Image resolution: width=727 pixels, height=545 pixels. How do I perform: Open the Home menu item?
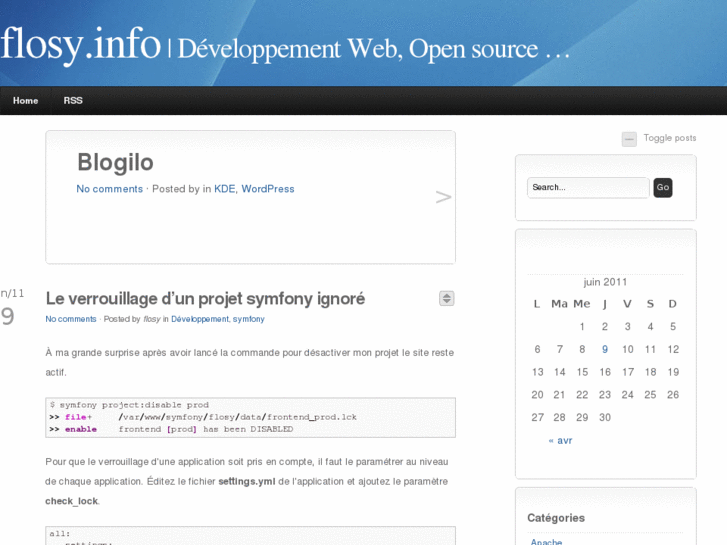click(26, 101)
